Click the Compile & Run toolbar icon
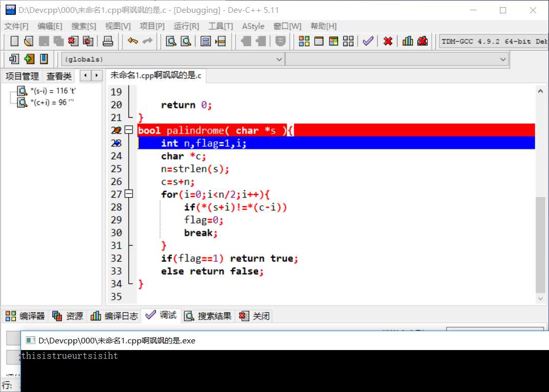The height and width of the screenshot is (392, 549). click(x=334, y=41)
